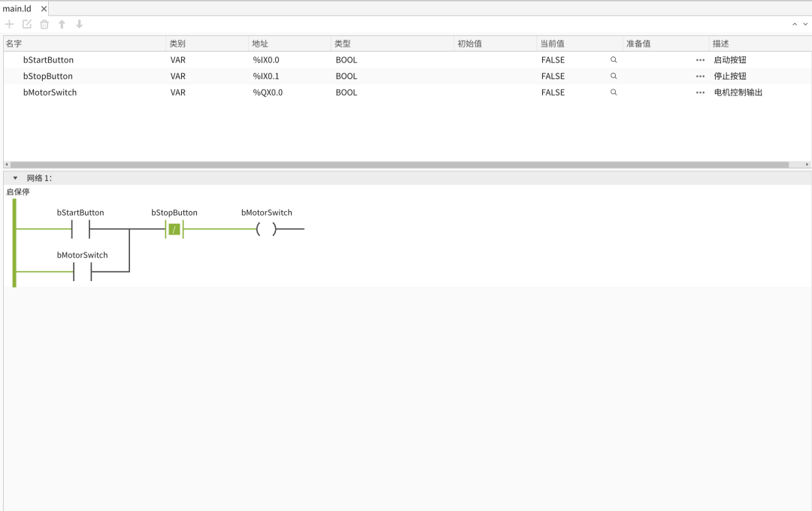
Task: Click the move variable down arrow
Action: 79,24
